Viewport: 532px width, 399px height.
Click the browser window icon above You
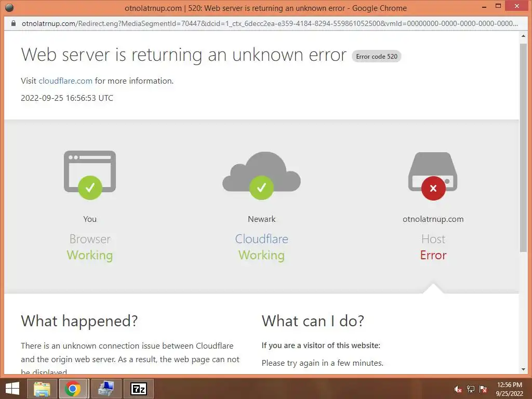coord(90,175)
